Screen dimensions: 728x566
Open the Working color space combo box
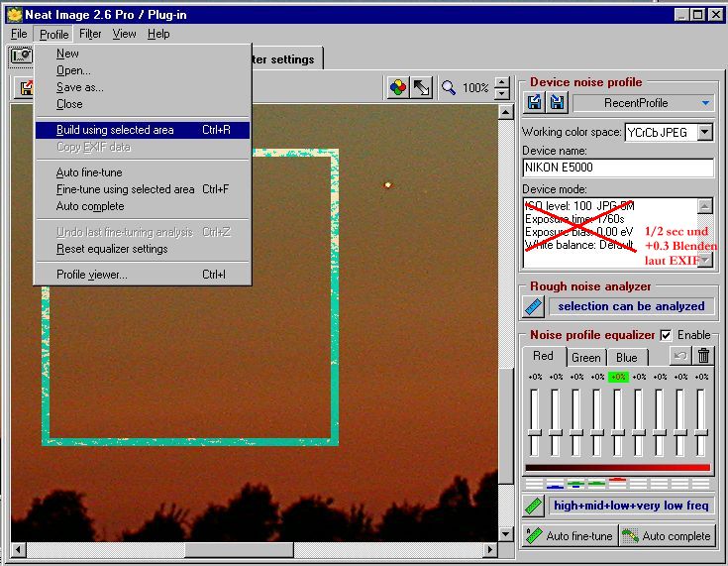pos(704,132)
